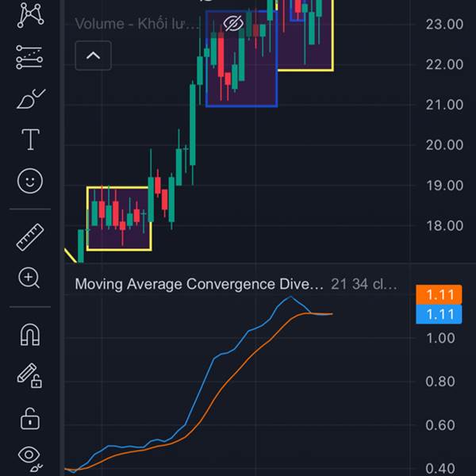The width and height of the screenshot is (476, 476).
Task: Select the Brush drawing tool
Action: [31, 98]
